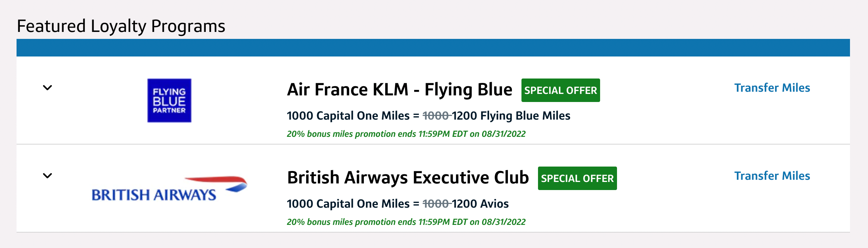Click the British Airways promotion end date text
The height and width of the screenshot is (248, 868).
tap(406, 222)
